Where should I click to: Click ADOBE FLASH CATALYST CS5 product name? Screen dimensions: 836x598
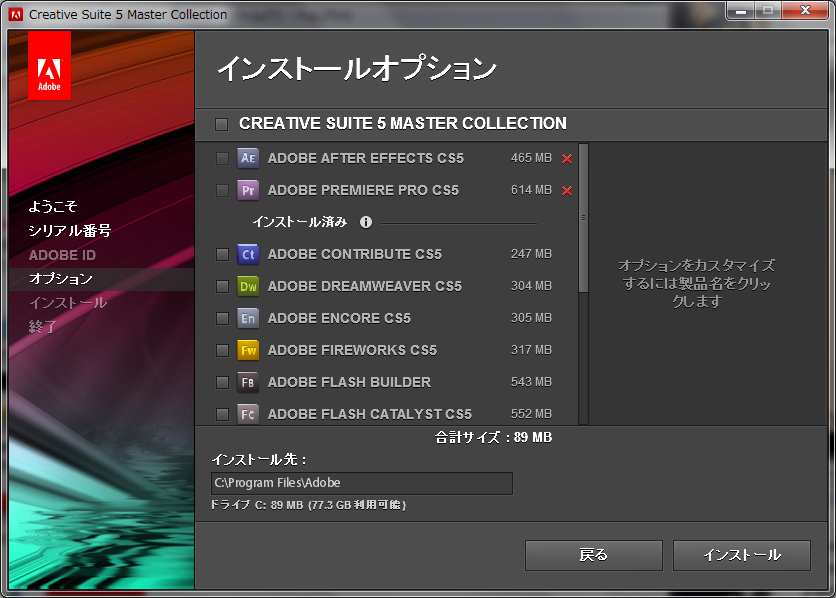[369, 414]
